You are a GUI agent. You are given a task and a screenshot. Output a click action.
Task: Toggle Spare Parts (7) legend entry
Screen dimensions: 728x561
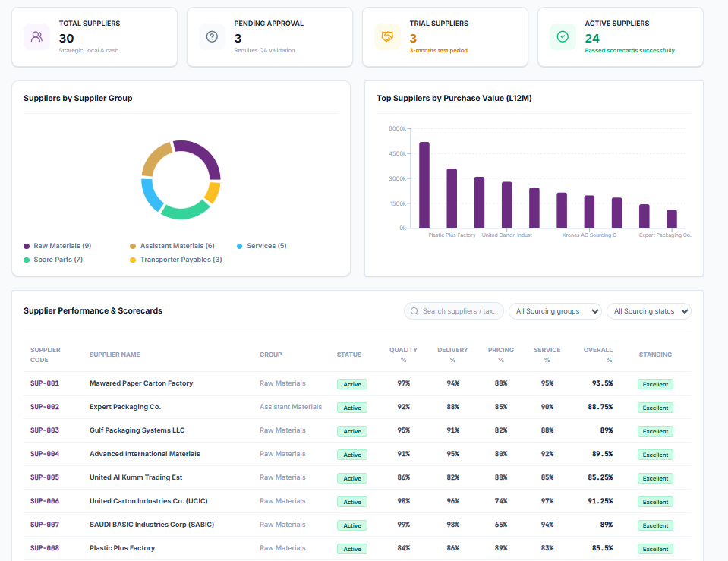53,260
